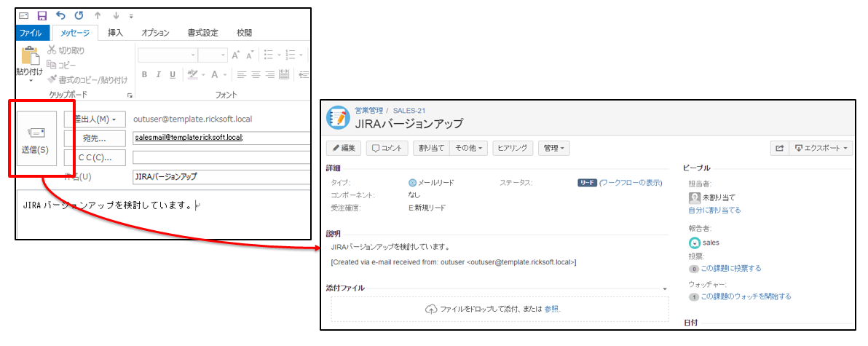This screenshot has width=868, height=346.
Task: Open the Customize Quick Access Toolbar dropdown
Action: 131,16
